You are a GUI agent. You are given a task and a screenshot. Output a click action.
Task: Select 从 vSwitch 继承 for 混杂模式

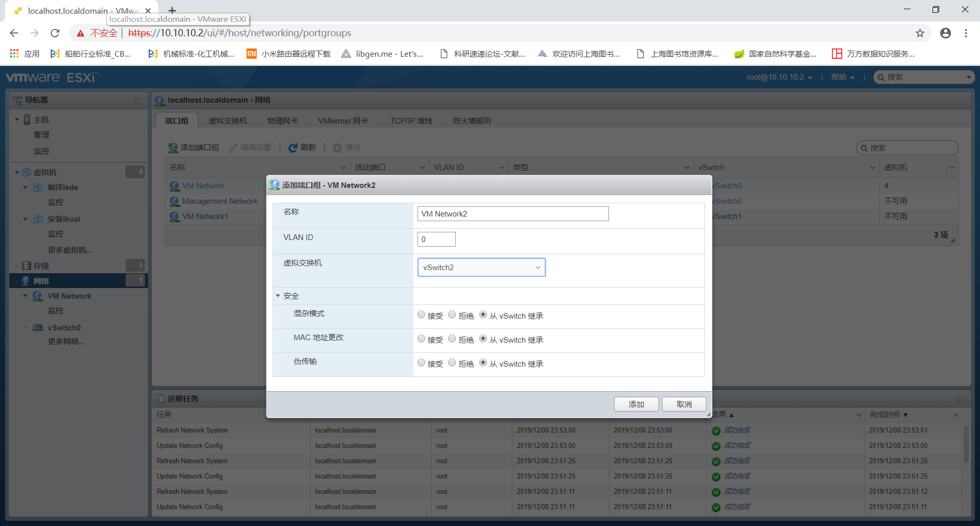(x=483, y=315)
